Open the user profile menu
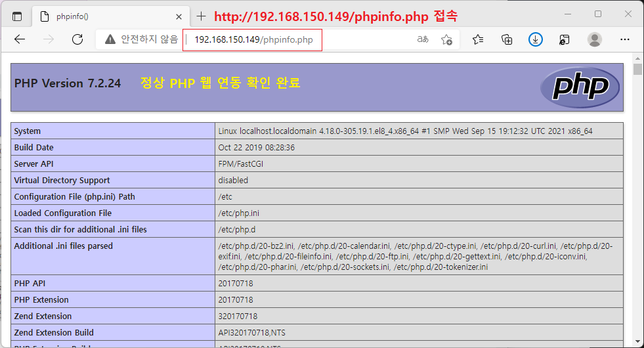 tap(594, 39)
